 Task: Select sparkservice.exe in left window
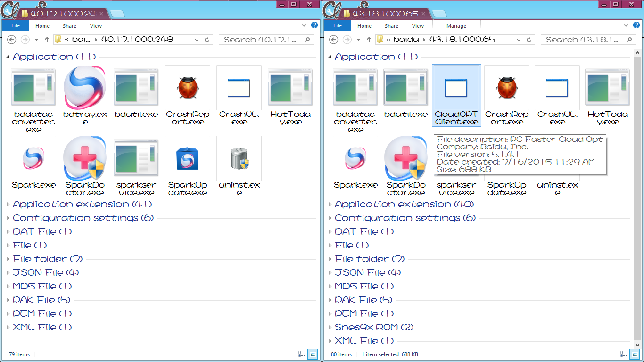pos(136,167)
